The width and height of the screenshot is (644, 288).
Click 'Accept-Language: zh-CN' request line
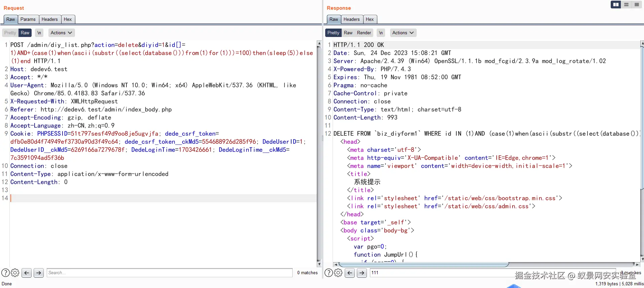click(x=62, y=125)
